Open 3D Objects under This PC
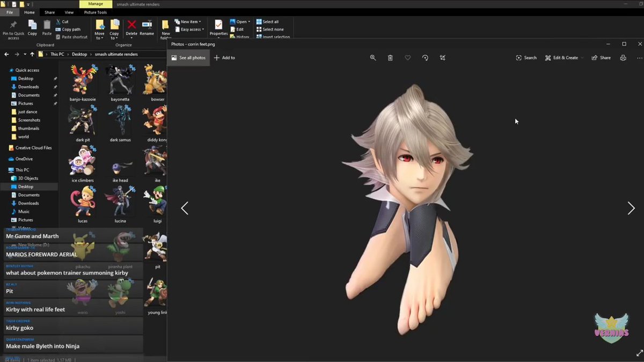Viewport: 644px width, 362px height. click(x=28, y=178)
